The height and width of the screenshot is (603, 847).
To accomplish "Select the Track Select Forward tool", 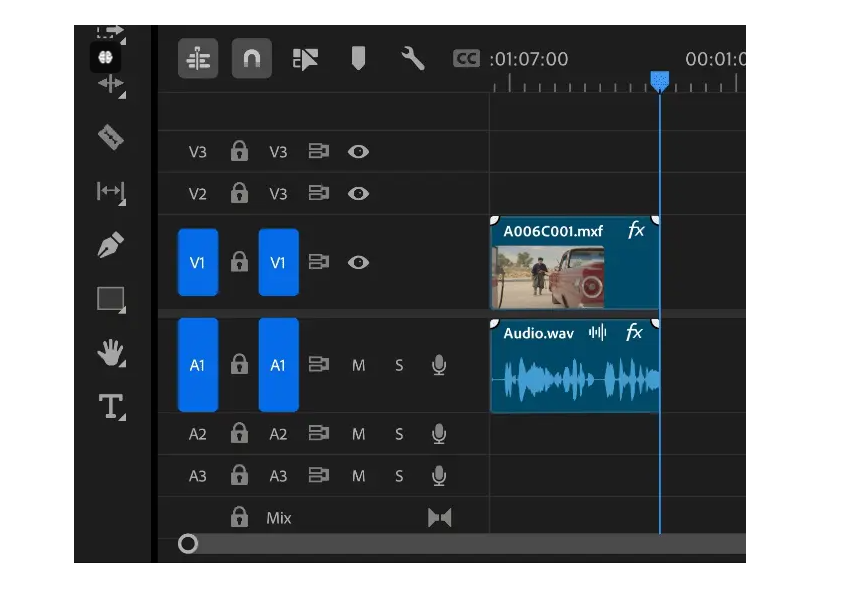I will tap(111, 34).
